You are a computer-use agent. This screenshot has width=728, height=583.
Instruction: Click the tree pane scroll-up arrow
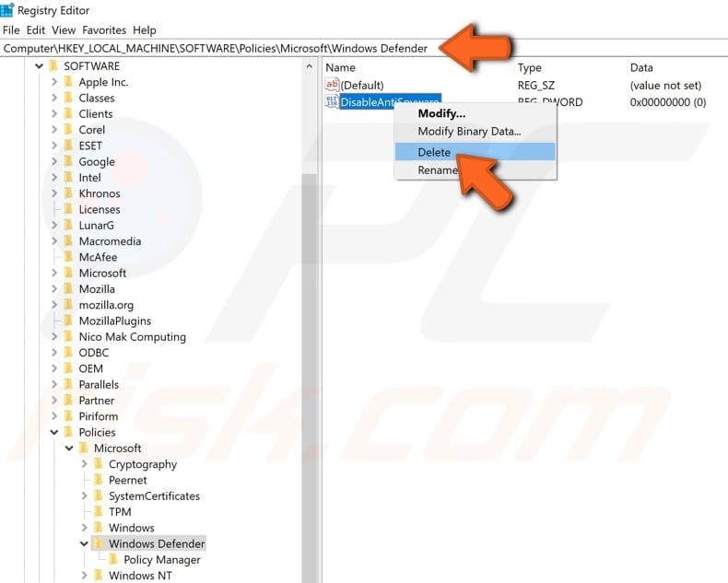click(310, 67)
